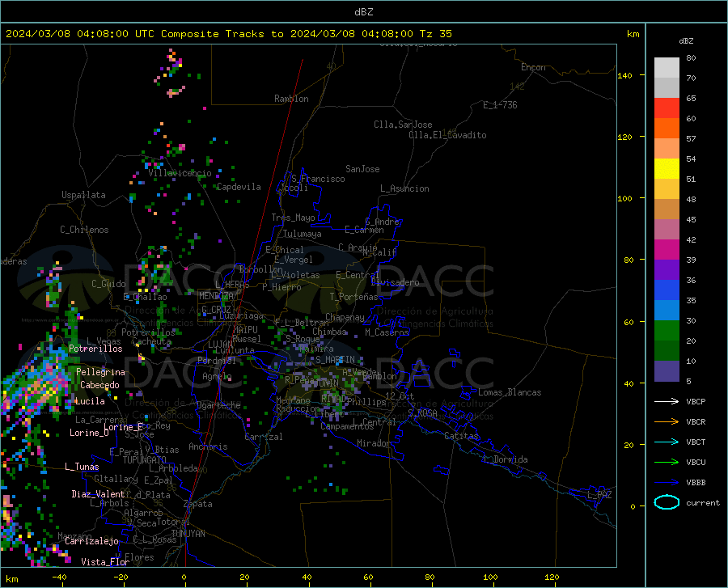Click the Villavicencio map label
The width and height of the screenshot is (728, 588).
point(180,173)
